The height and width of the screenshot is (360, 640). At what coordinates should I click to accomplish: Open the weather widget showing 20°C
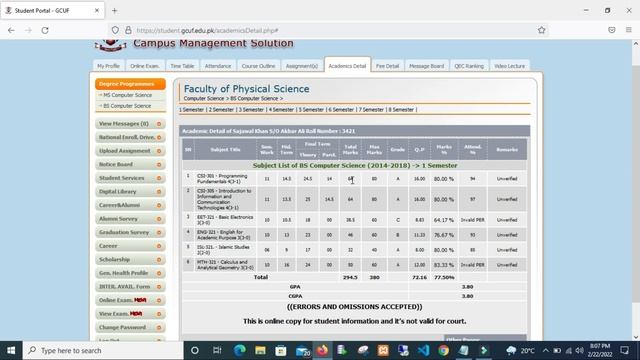(x=521, y=350)
